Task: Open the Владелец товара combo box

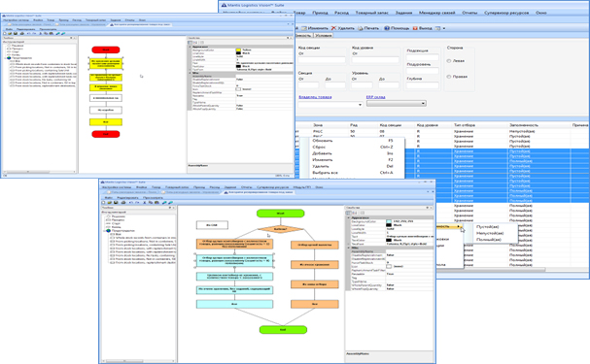Action: pos(330,105)
